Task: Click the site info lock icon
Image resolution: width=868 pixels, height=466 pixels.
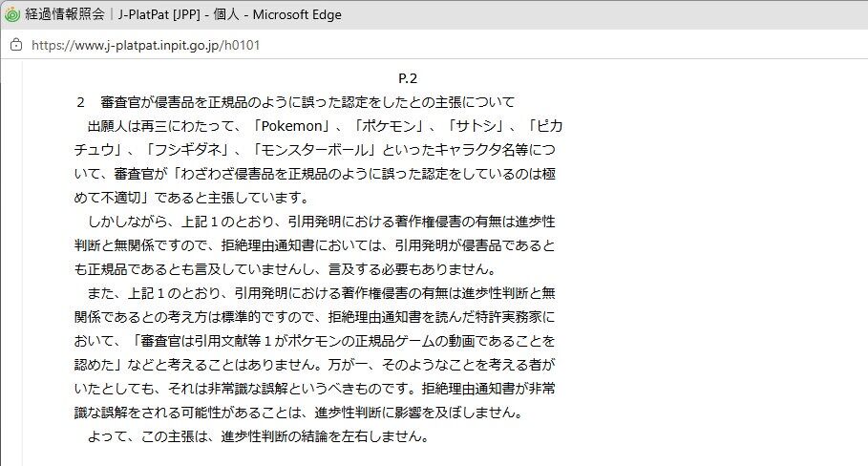Action: (16, 45)
